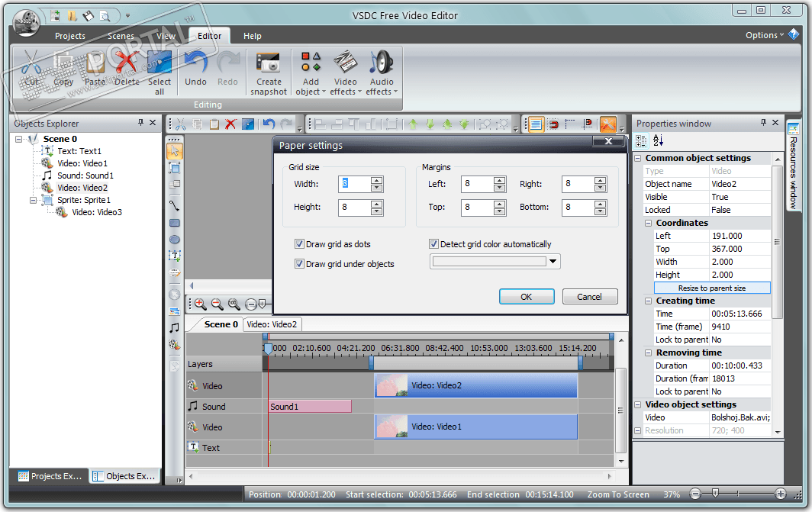Click the Undo arrow in the ribbon

coord(195,63)
